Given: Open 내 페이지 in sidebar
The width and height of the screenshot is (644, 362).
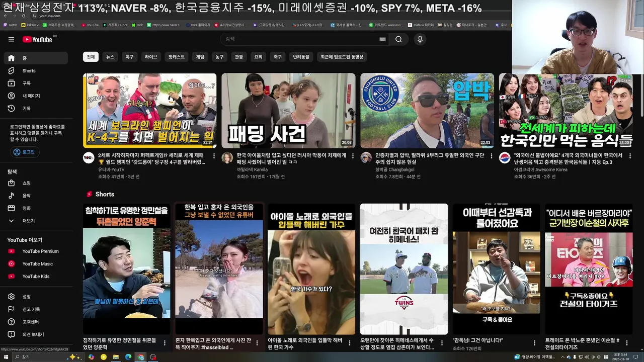Looking at the screenshot, I should tap(35, 96).
